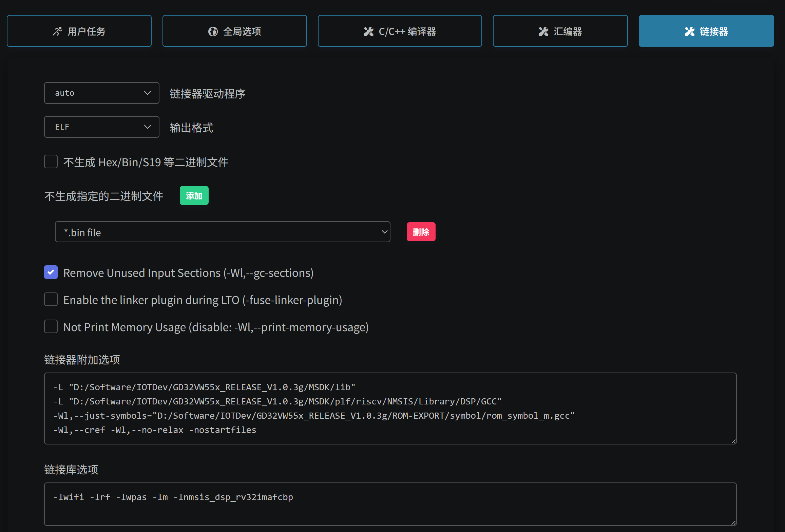
Task: Click the red 删除 button
Action: point(421,232)
